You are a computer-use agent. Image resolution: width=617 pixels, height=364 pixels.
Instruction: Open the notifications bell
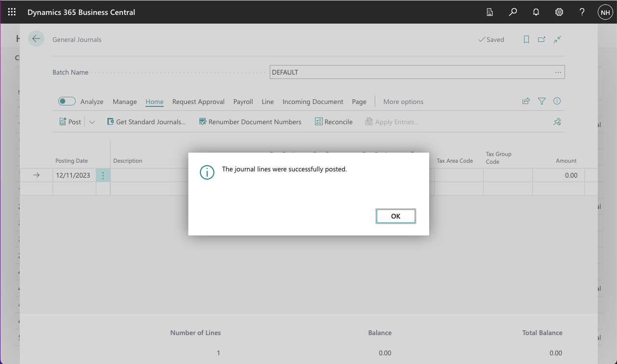[x=536, y=12]
